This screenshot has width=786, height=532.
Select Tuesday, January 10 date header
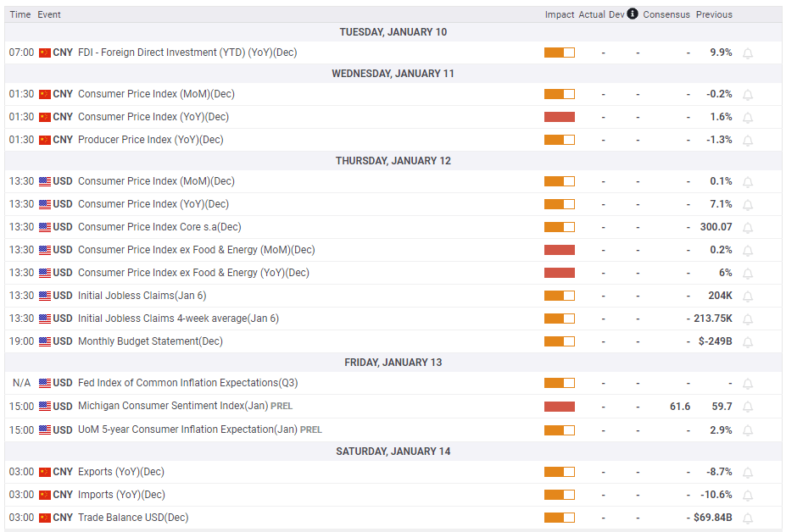pyautogui.click(x=393, y=32)
